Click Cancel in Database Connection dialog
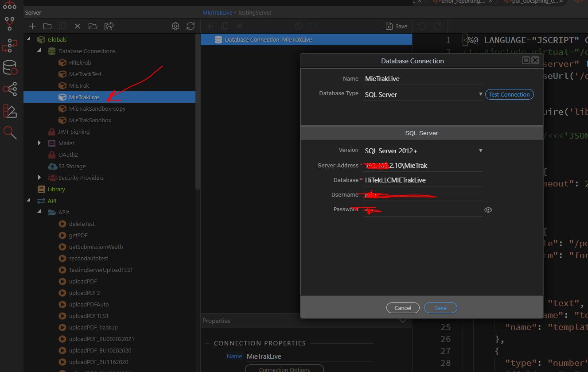 point(403,308)
